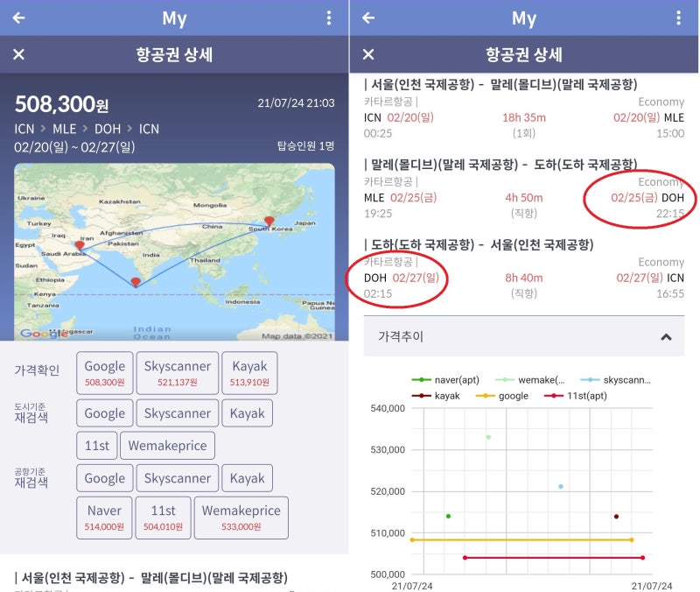Click the map pin over South Korea

point(269,222)
